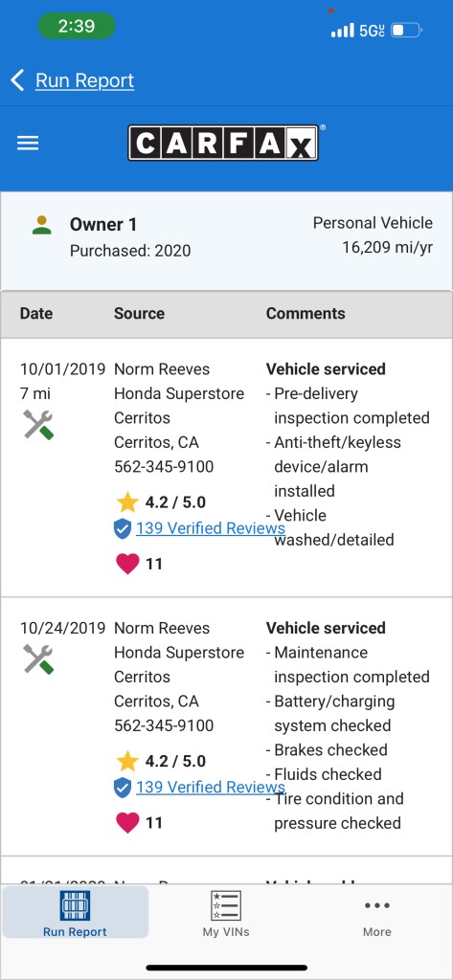The image size is (453, 980).
Task: Tap the back chevron beside Run Report
Action: (17, 80)
